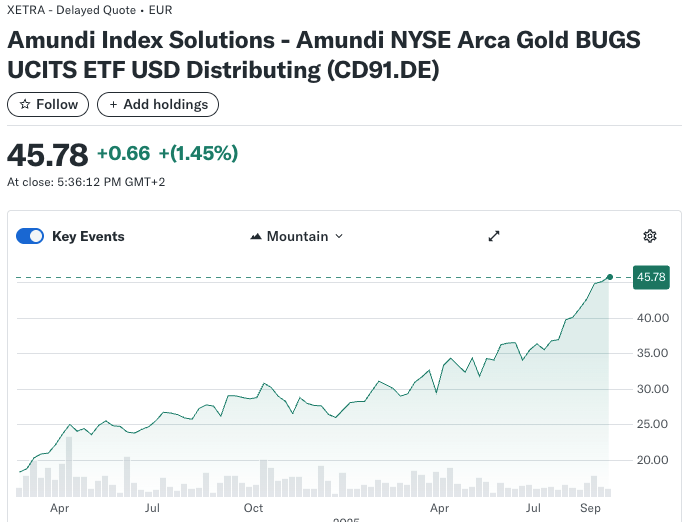Click the Key Events label text
The width and height of the screenshot is (694, 522).
88,236
